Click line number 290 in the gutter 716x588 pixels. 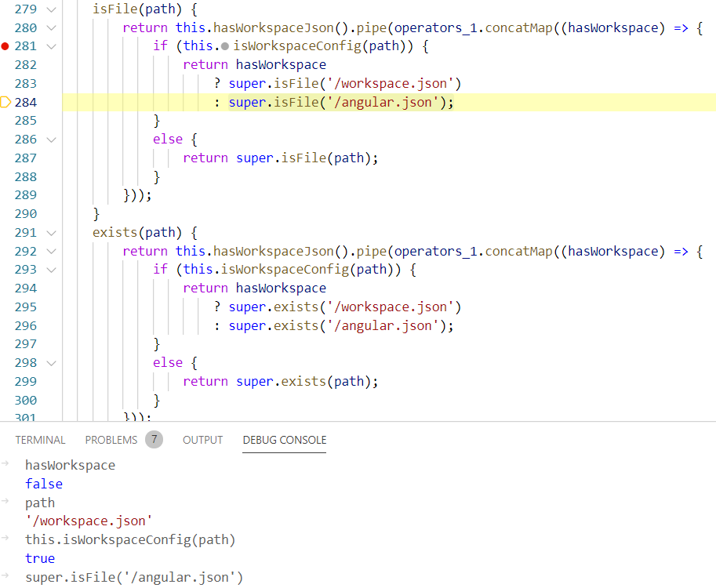pyautogui.click(x=26, y=214)
